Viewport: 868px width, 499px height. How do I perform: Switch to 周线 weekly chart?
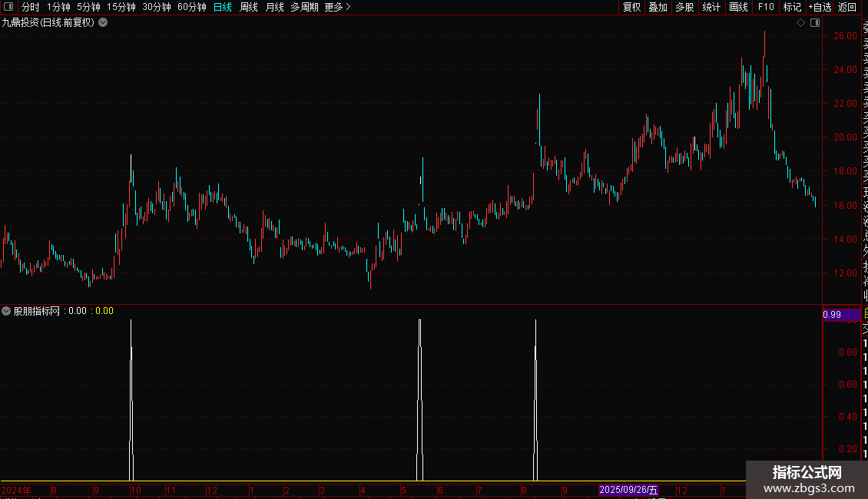(x=249, y=7)
